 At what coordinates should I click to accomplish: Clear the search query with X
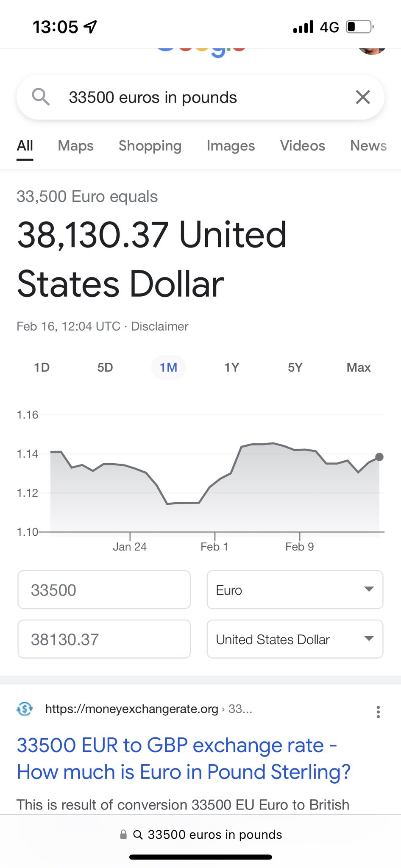click(363, 97)
